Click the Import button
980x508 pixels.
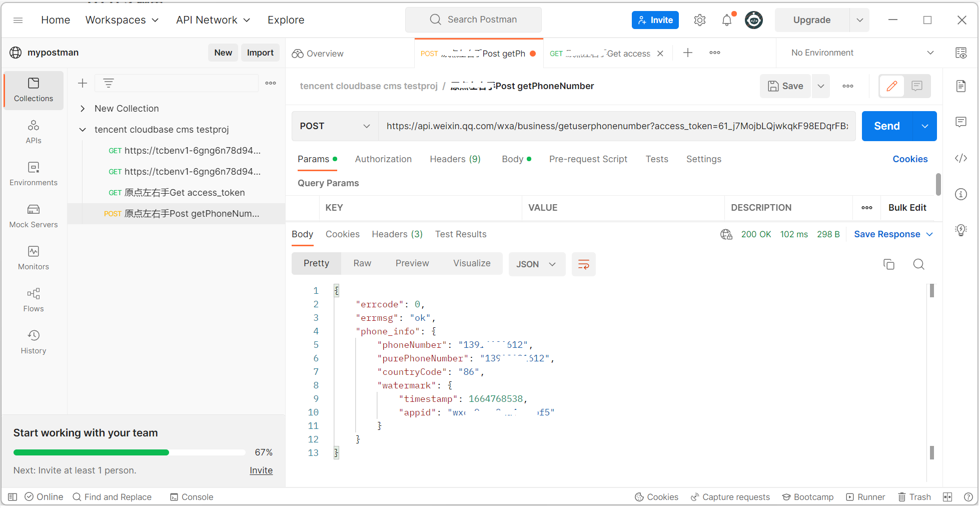[260, 53]
